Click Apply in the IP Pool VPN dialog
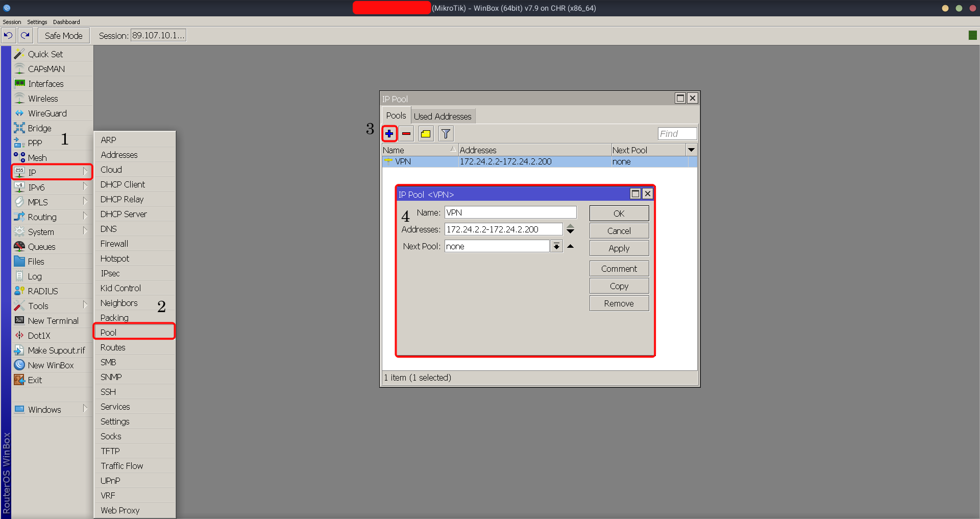 tap(619, 248)
